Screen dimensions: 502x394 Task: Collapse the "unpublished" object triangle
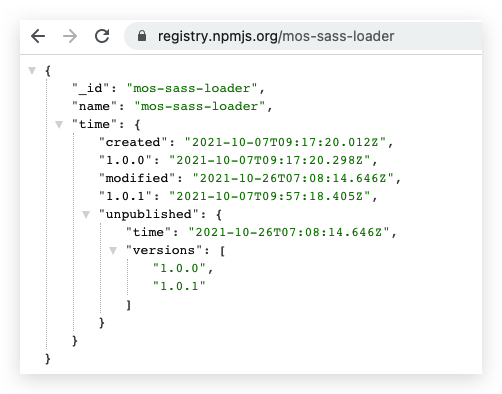(86, 214)
